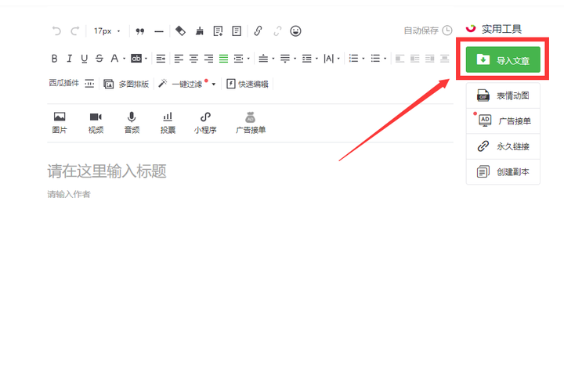Click the 西瓜插件 dotted divider icon
Viewport: 564px width, 392px height.
point(89,84)
